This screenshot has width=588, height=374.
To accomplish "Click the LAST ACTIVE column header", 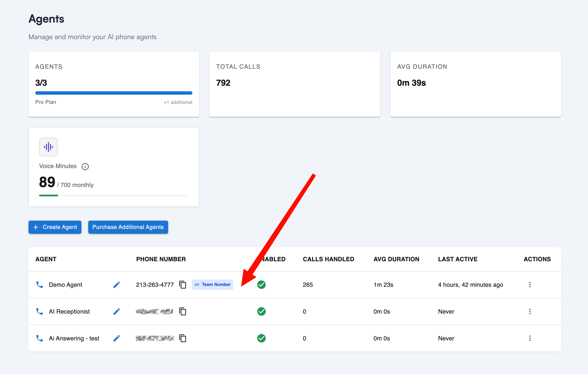I will (458, 259).
